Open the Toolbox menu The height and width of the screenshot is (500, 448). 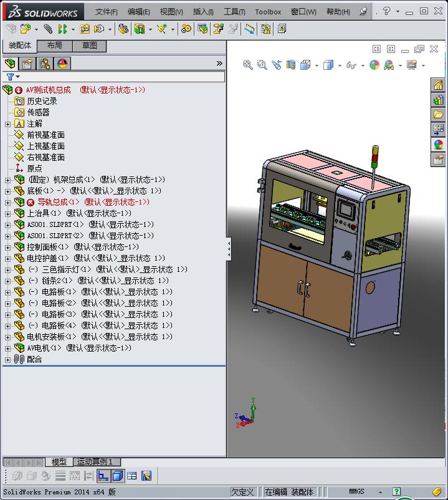[268, 12]
